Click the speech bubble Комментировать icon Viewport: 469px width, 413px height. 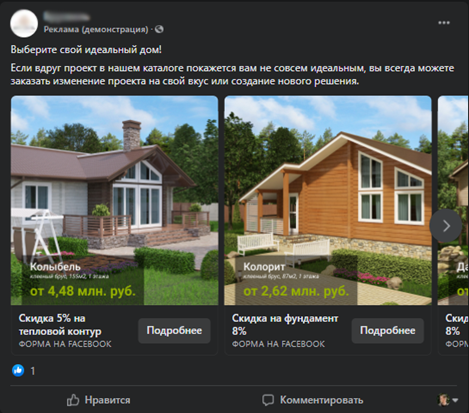pyautogui.click(x=268, y=400)
